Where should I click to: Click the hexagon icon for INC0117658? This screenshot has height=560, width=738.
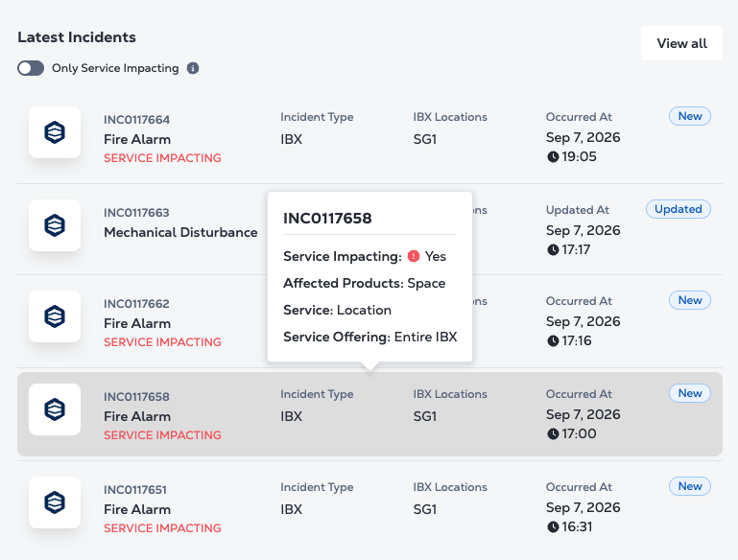pyautogui.click(x=55, y=409)
